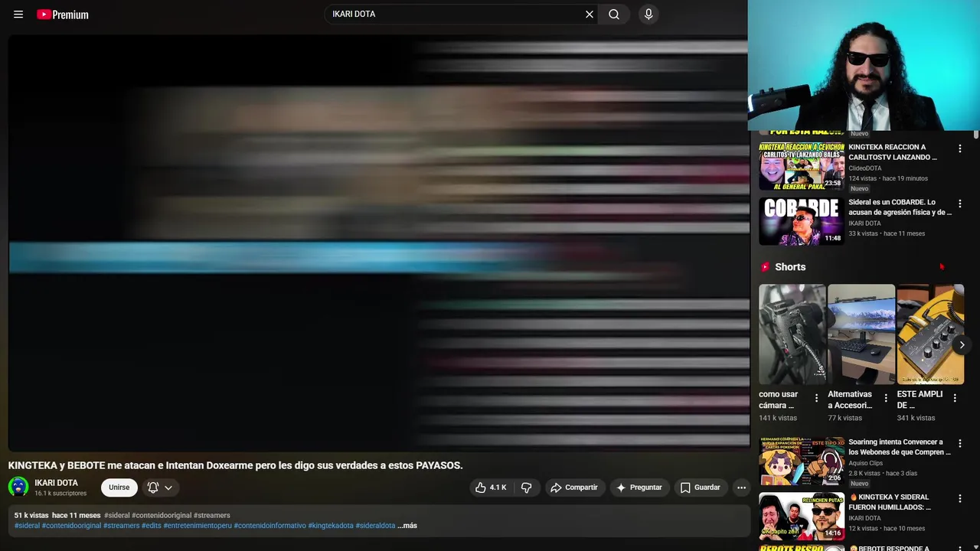Screen dimensions: 980x551
Task: Click the search magnifier button
Action: [614, 14]
